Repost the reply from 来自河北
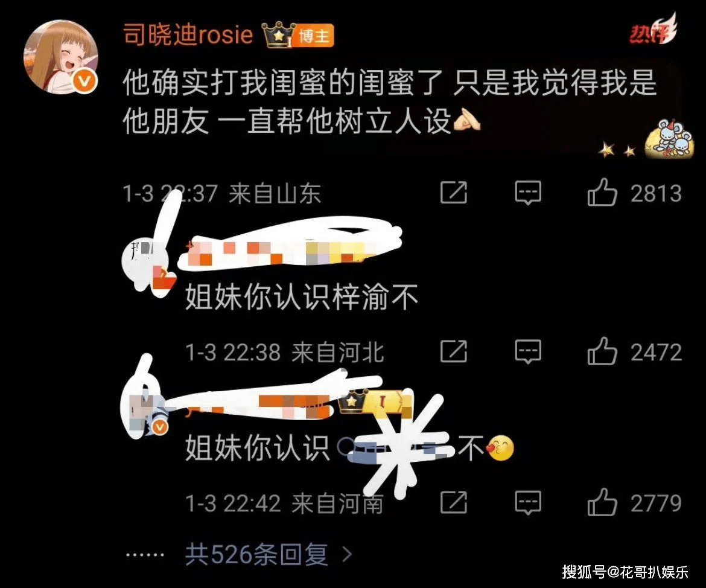 coord(453,351)
